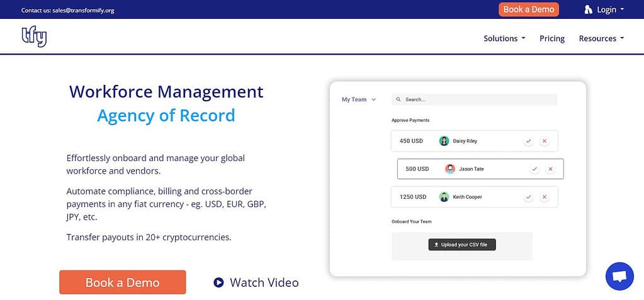This screenshot has height=300, width=644.
Task: Reject Daisy Riley's 450 USD payment
Action: click(x=545, y=141)
